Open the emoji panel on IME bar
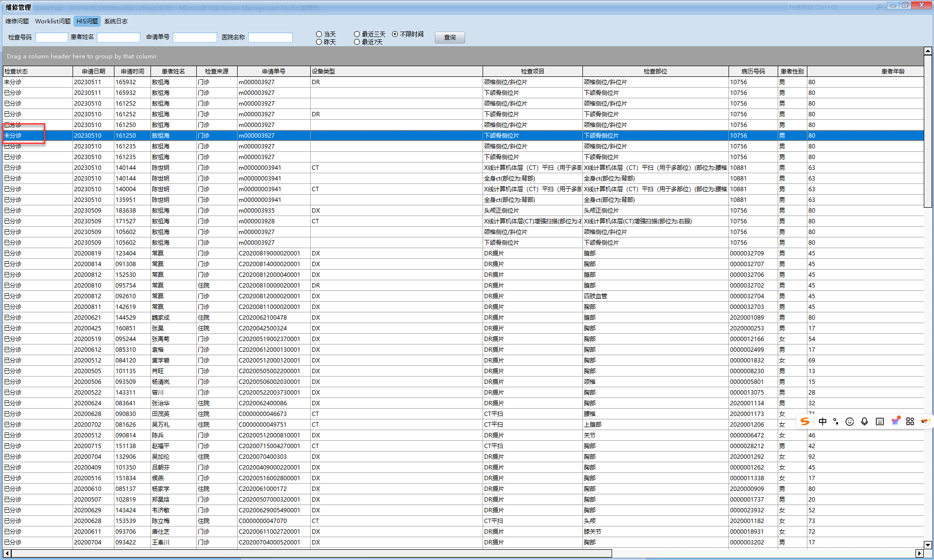 point(850,421)
